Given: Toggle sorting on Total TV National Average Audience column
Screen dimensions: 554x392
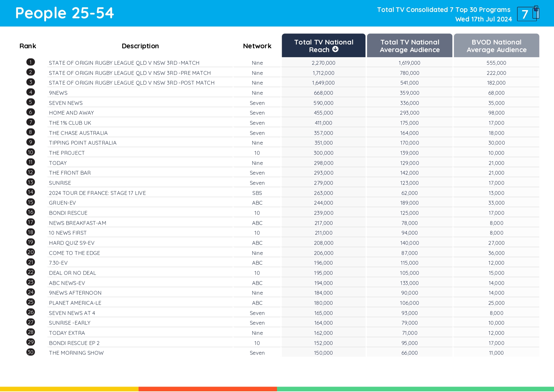Looking at the screenshot, I should (409, 46).
